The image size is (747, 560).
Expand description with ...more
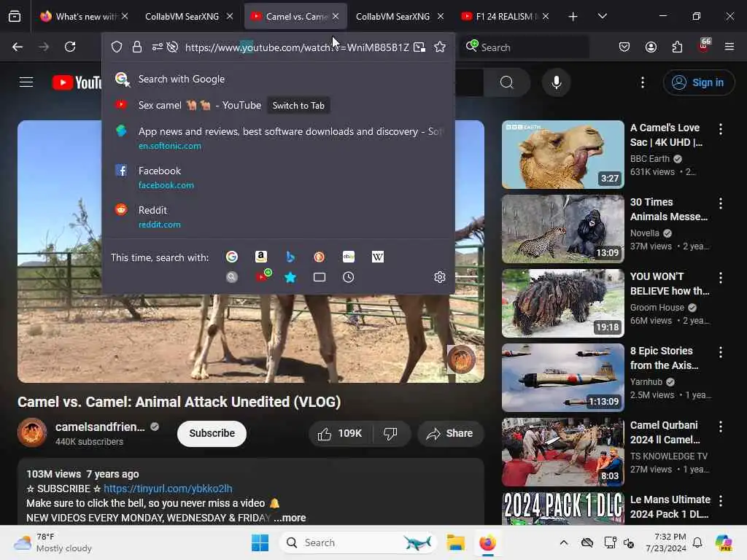(x=290, y=518)
